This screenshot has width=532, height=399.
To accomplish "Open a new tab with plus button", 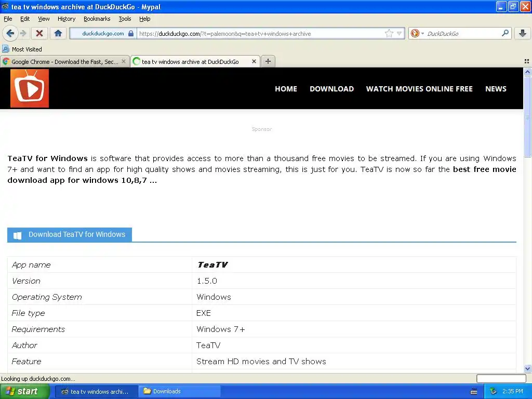I will coord(268,61).
